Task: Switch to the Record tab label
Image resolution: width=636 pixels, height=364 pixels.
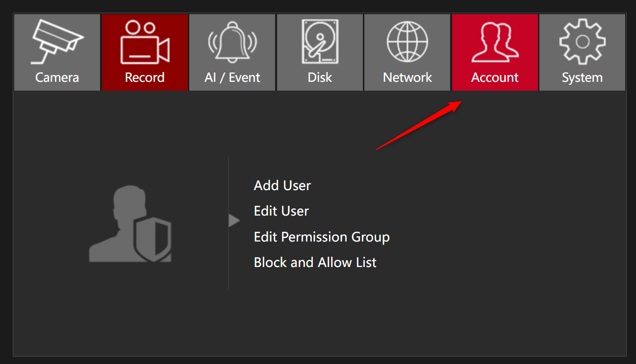Action: click(x=145, y=77)
